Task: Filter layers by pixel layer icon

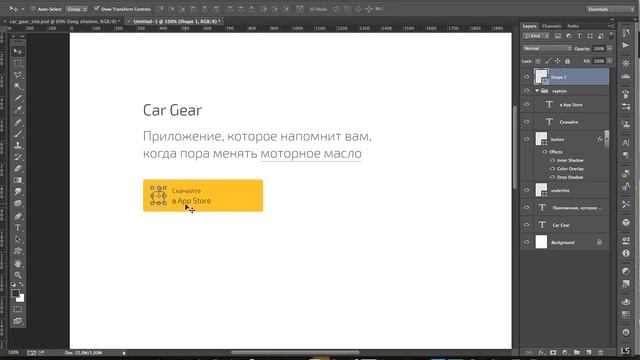Action: [558, 36]
